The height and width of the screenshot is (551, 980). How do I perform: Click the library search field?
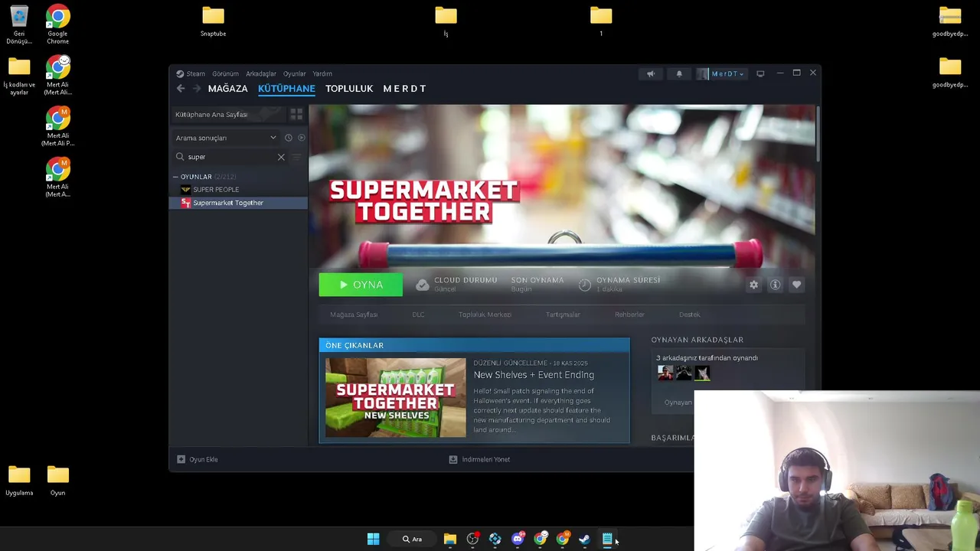(x=230, y=157)
